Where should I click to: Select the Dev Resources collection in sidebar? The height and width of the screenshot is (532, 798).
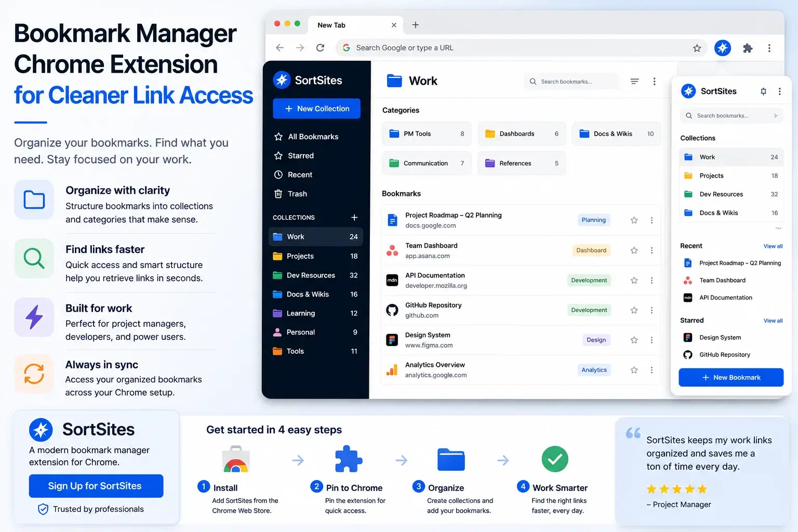point(315,275)
